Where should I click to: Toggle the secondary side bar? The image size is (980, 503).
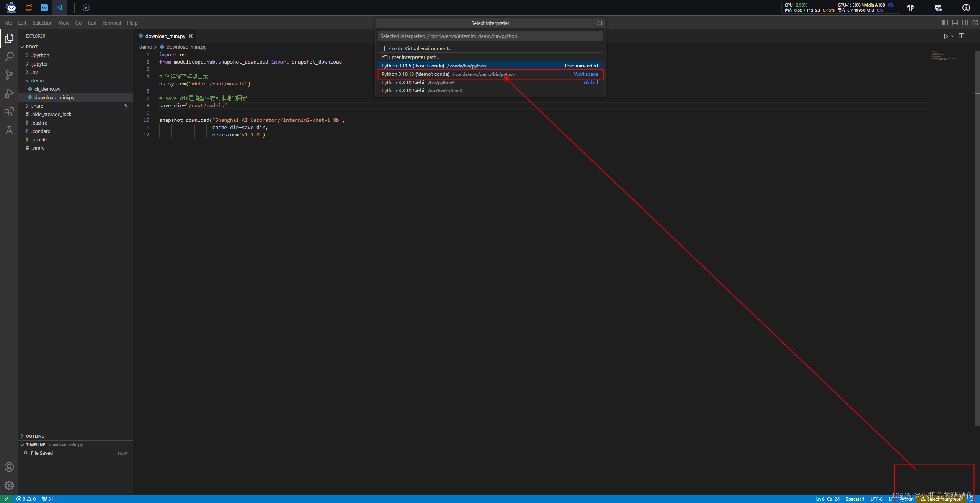965,23
